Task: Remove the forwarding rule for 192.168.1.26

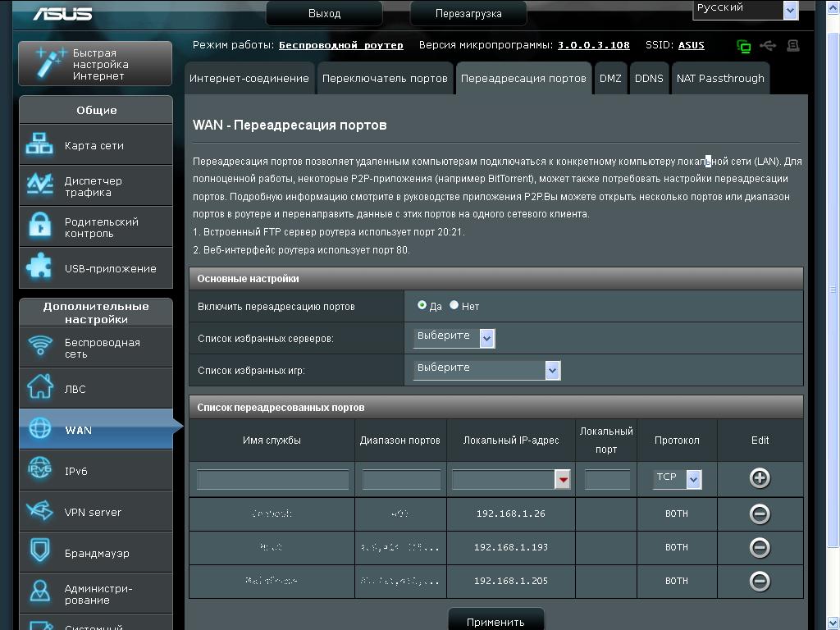Action: tap(760, 514)
